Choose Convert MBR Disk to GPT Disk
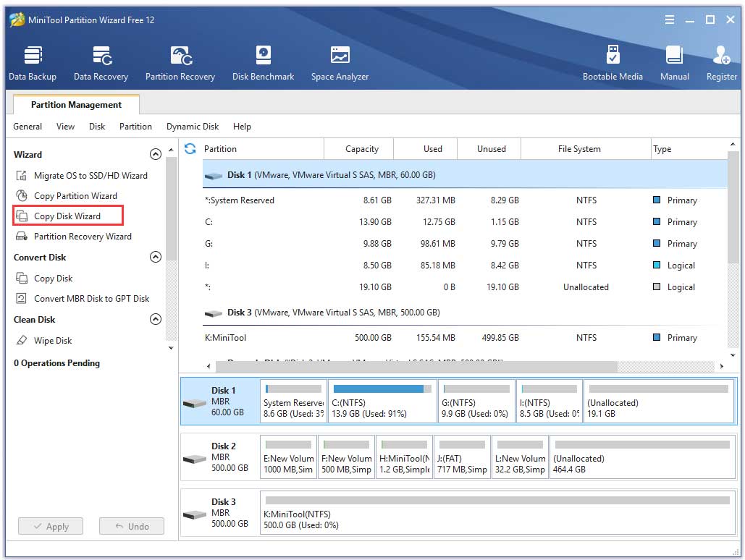The image size is (745, 560). tap(92, 298)
